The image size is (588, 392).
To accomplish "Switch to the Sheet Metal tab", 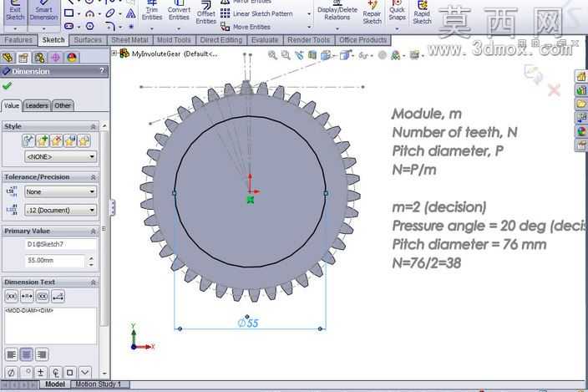I will coord(129,40).
